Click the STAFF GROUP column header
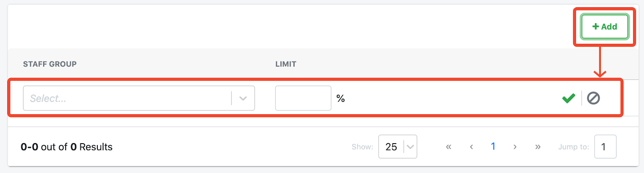This screenshot has height=173, width=644. 50,64
